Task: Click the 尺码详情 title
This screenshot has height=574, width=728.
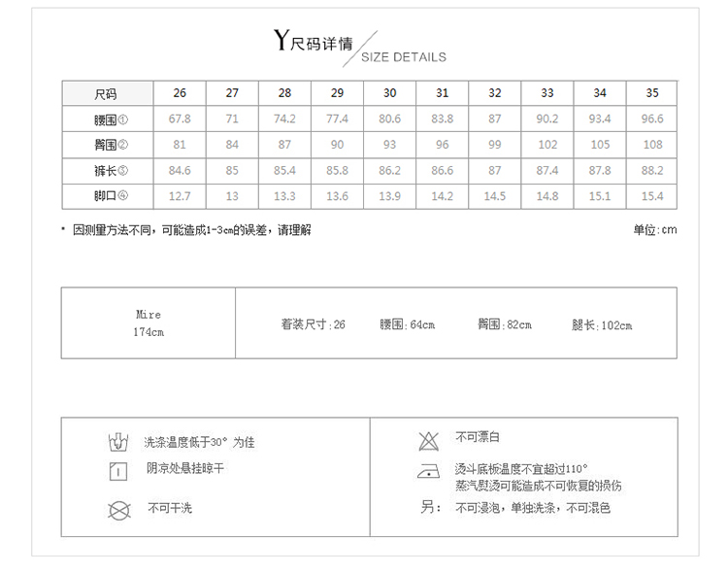Action: tap(321, 44)
